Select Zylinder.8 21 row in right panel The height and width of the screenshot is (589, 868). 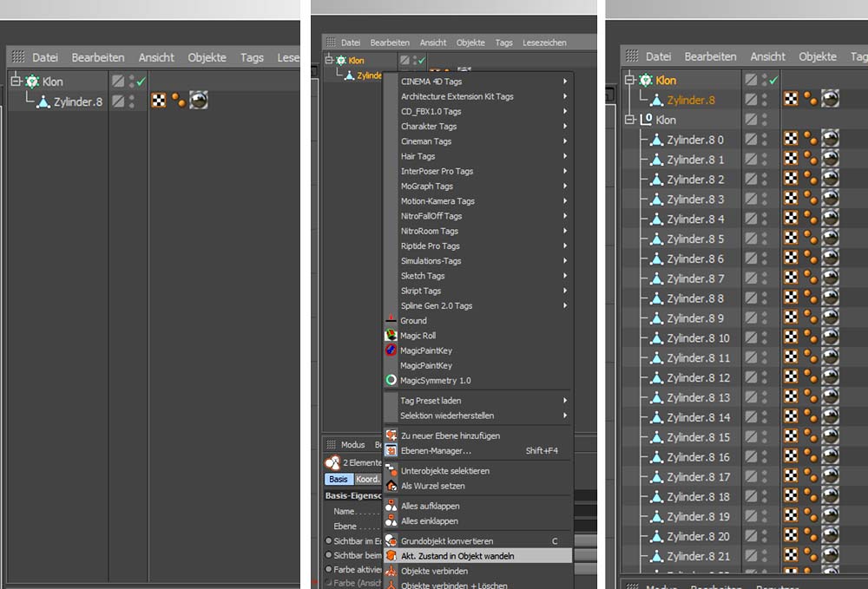click(699, 556)
